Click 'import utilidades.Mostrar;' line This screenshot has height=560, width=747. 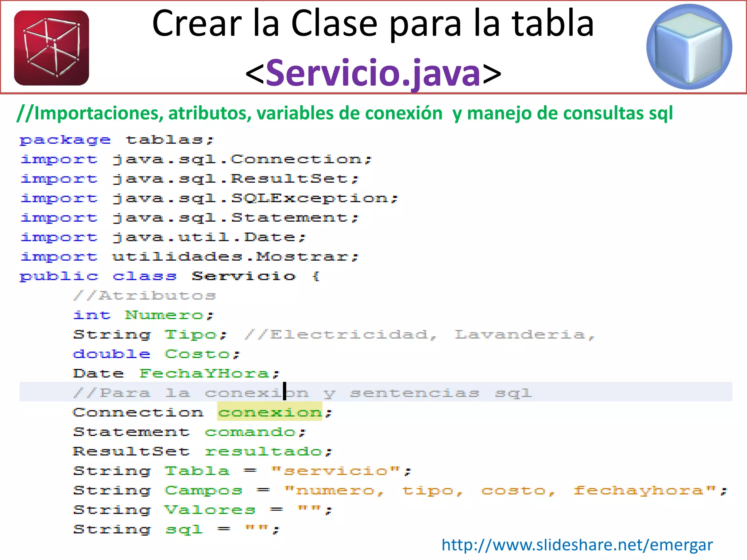click(190, 257)
